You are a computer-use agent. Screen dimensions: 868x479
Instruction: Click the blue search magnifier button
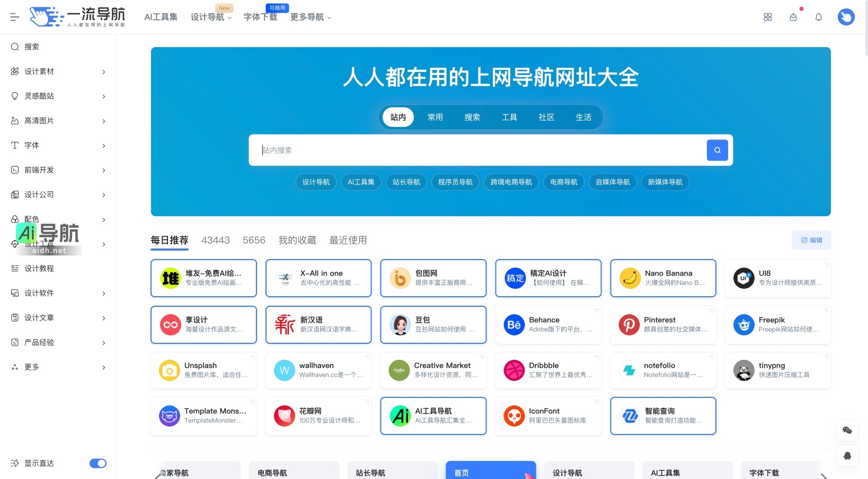click(717, 150)
